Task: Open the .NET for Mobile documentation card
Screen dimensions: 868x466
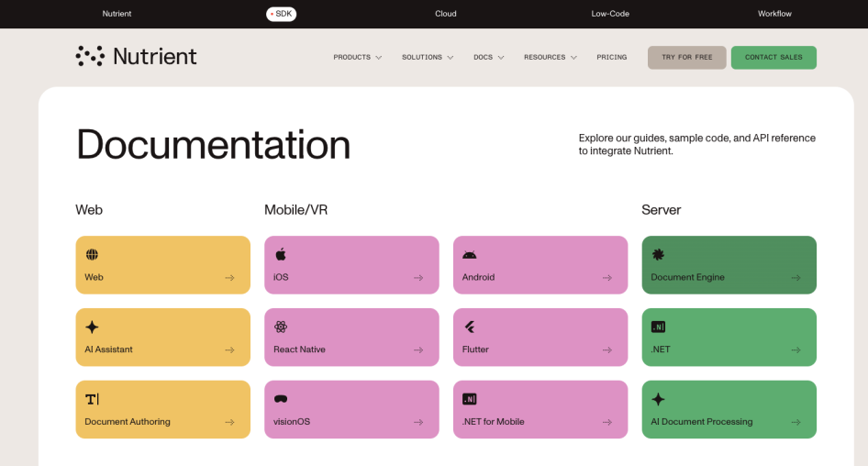Action: pos(540,409)
